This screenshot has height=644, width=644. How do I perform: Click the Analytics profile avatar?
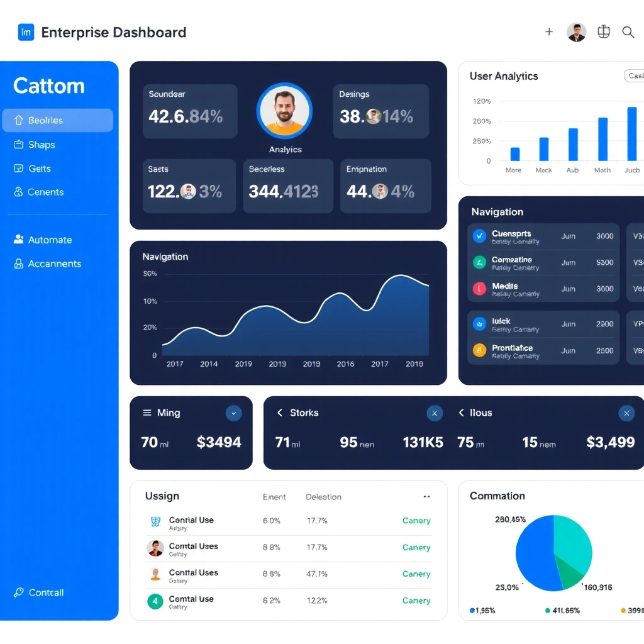point(285,110)
